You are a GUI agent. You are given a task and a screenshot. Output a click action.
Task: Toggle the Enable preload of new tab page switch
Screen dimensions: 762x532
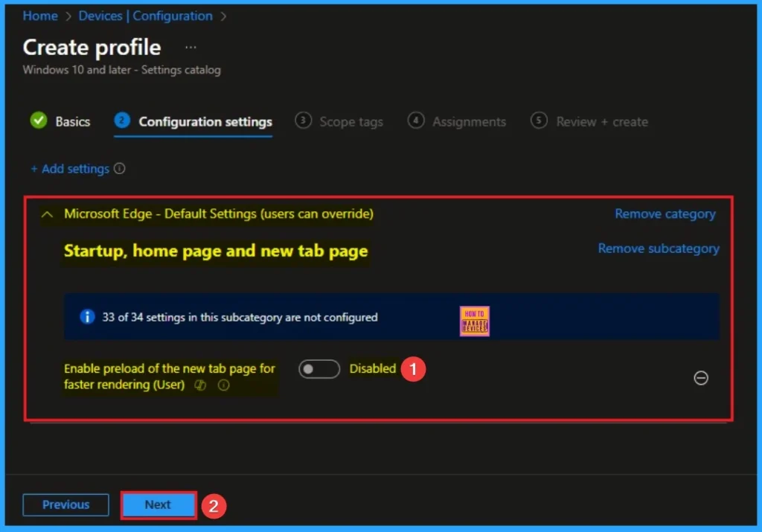click(319, 369)
